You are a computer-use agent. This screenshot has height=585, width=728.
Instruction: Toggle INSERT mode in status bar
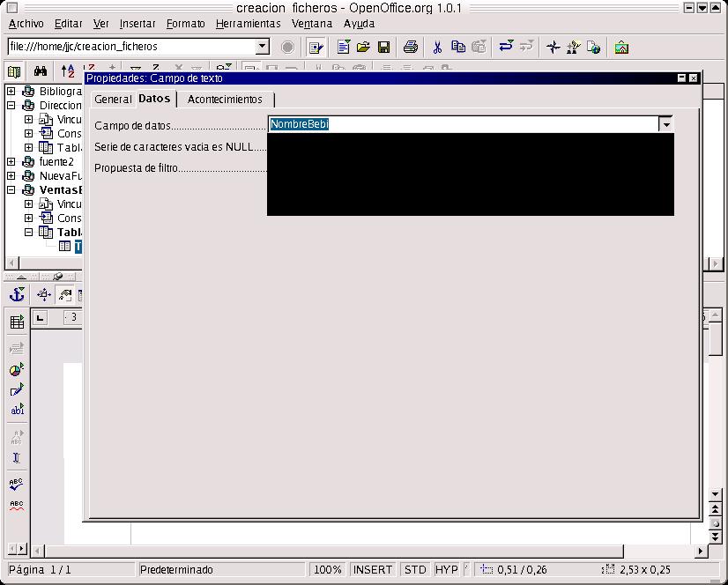373,570
